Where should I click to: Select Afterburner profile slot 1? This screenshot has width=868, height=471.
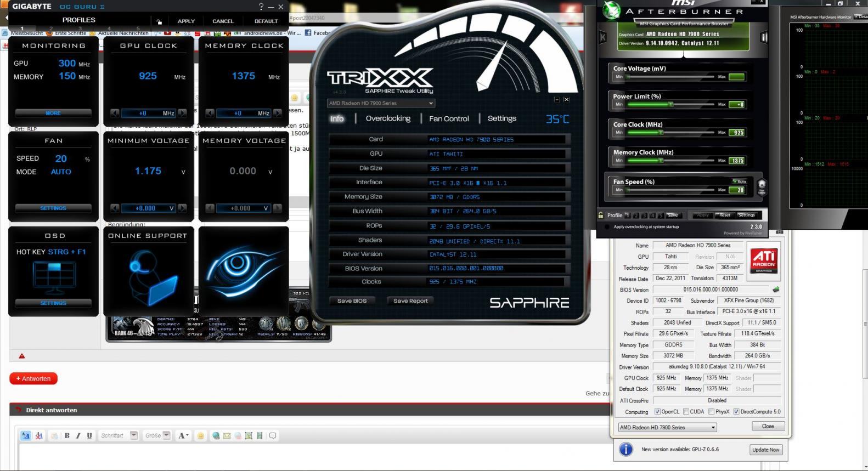(627, 215)
